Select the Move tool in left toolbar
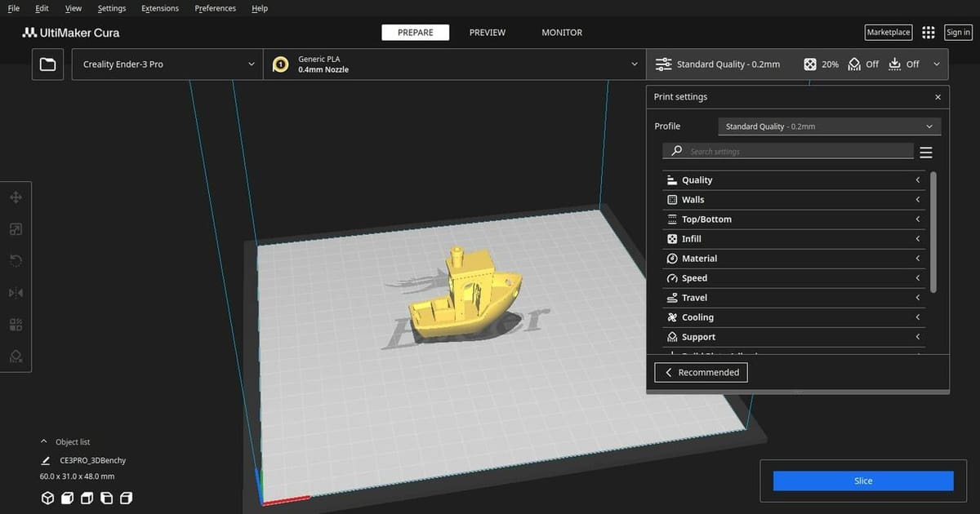 pos(16,197)
